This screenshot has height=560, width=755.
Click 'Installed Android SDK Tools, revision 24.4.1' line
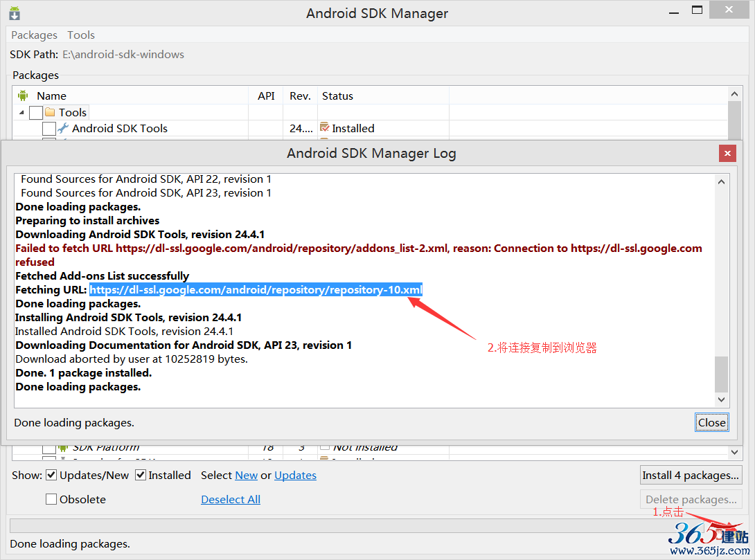tap(124, 331)
